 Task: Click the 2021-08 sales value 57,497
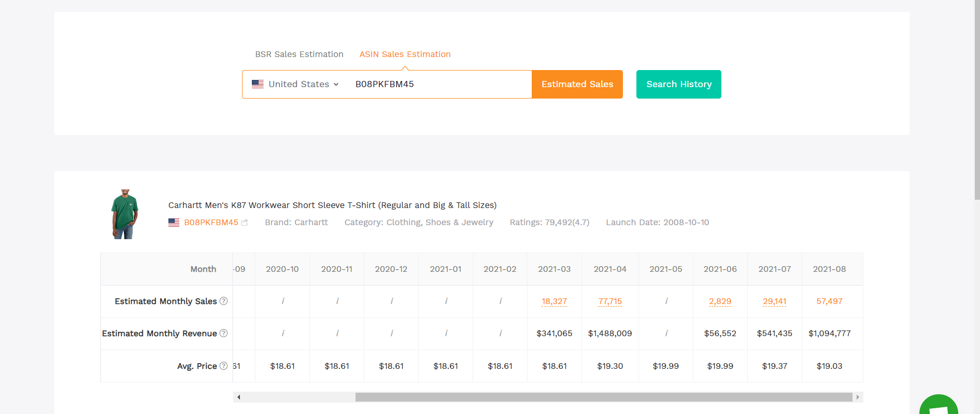tap(829, 301)
